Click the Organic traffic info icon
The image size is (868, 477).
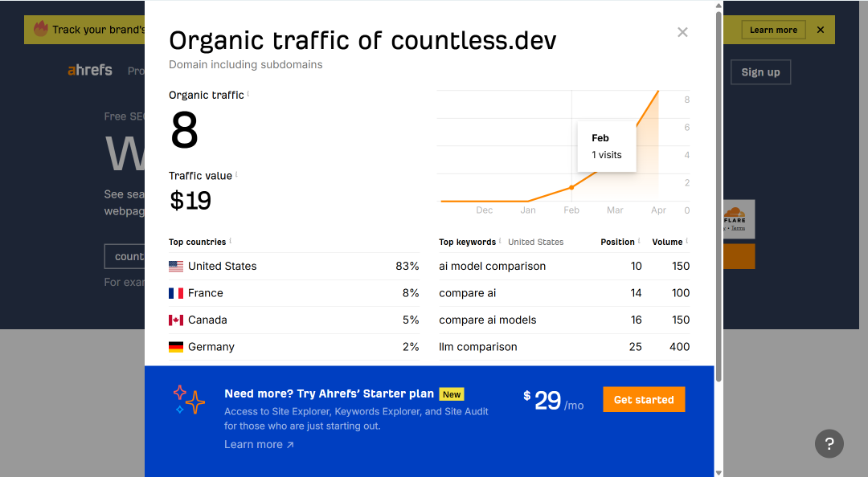pyautogui.click(x=248, y=93)
